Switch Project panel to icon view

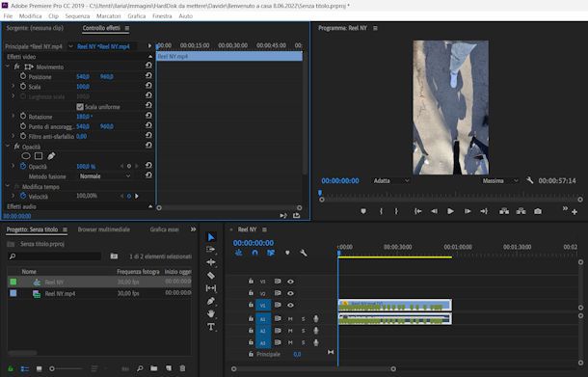[39, 368]
